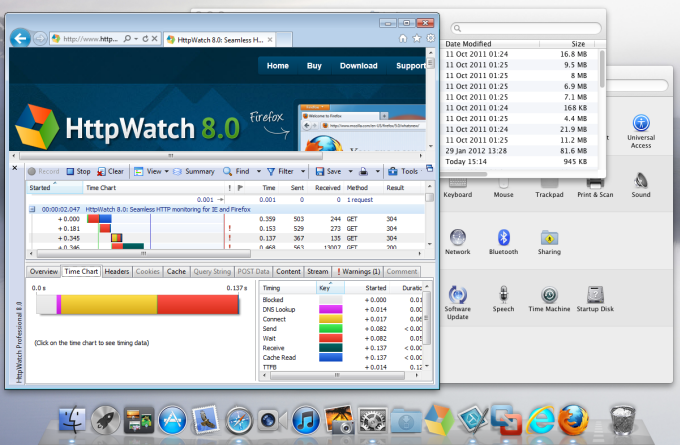The height and width of the screenshot is (445, 680).
Task: Switch to the Content tab
Action: pyautogui.click(x=288, y=272)
